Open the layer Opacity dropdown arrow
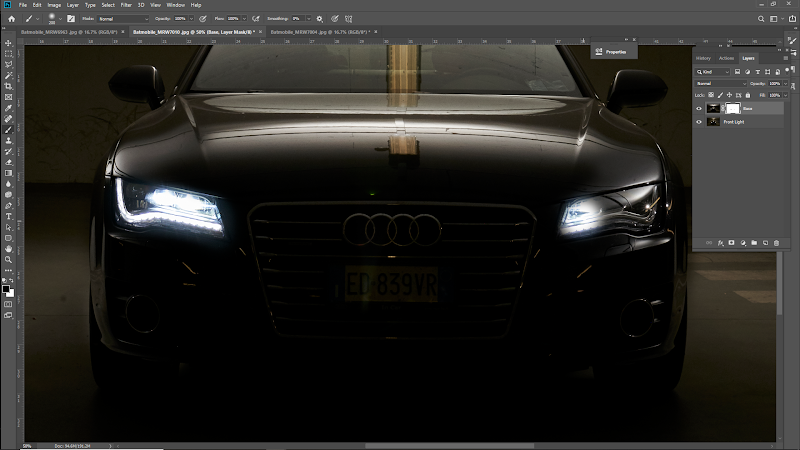Screen dimensions: 800x450 tap(786, 83)
